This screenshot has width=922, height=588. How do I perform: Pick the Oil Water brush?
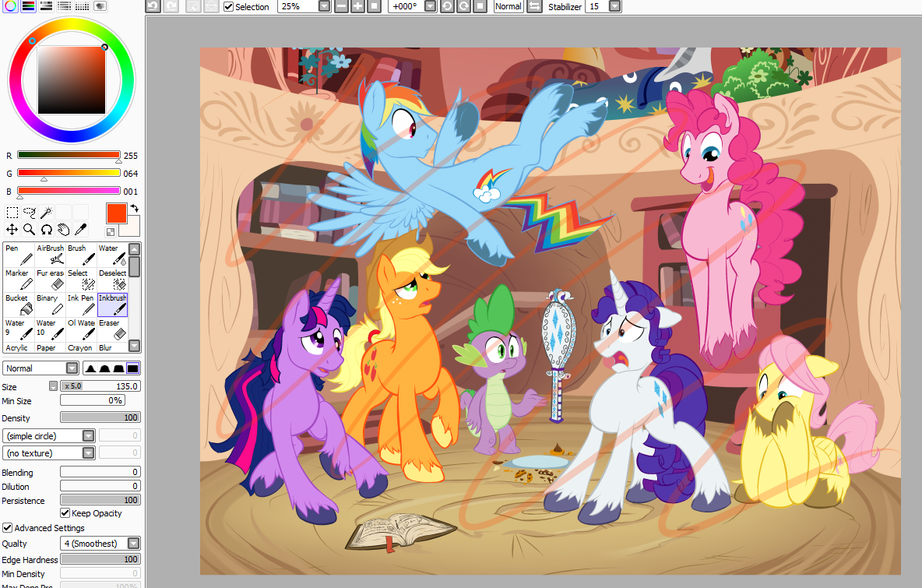[x=81, y=330]
